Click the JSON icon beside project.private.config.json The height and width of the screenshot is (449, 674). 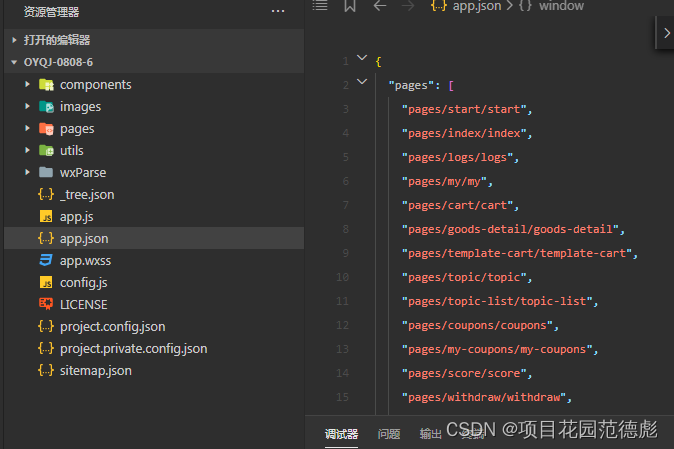46,348
